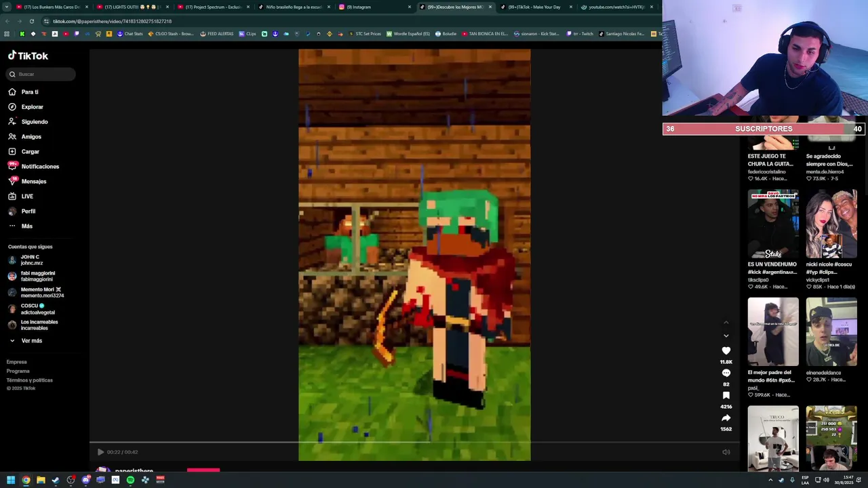Open Discord from the taskbar
This screenshot has width=868, height=488.
click(x=85, y=480)
